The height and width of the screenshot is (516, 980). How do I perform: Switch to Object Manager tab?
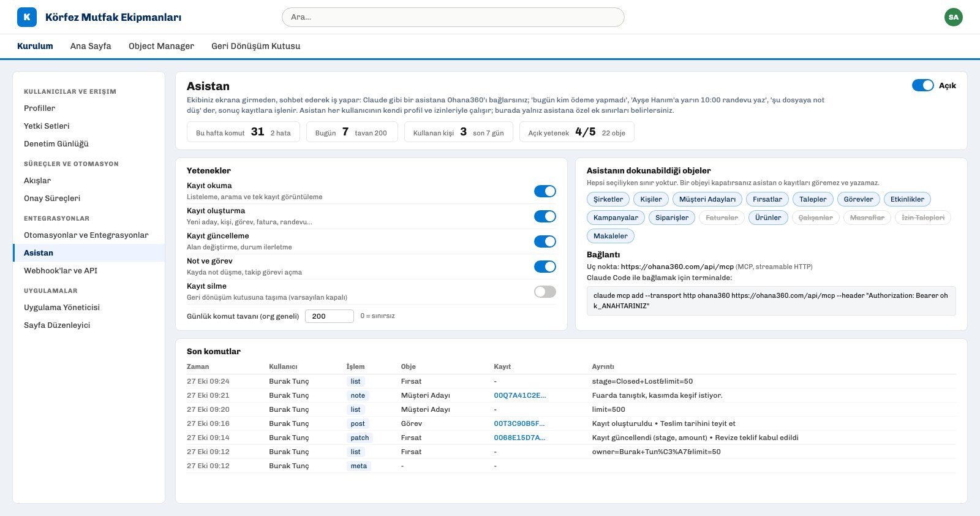point(161,46)
